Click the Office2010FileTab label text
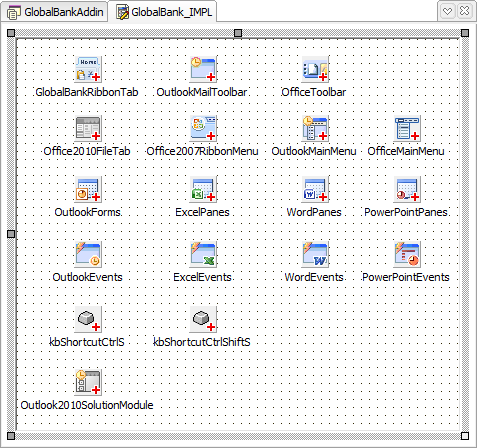Screen dimensions: 477x448 [x=87, y=151]
